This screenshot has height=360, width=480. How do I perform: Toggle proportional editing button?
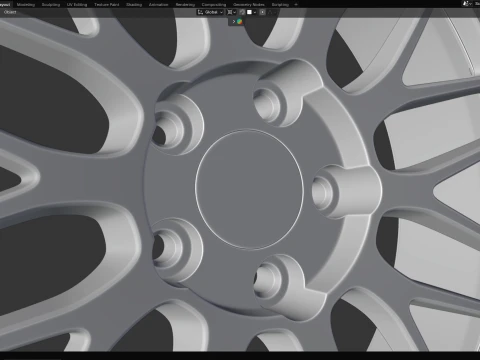pos(262,12)
